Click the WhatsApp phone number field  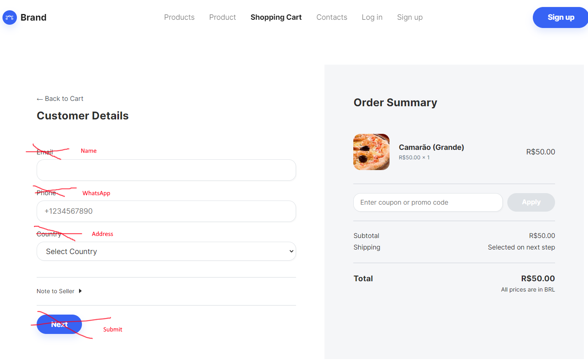(166, 211)
